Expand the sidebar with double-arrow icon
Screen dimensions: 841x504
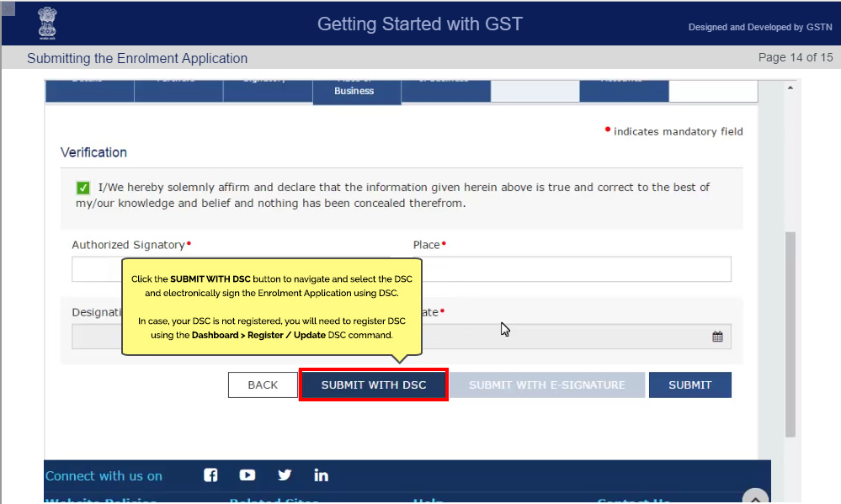coord(8,8)
